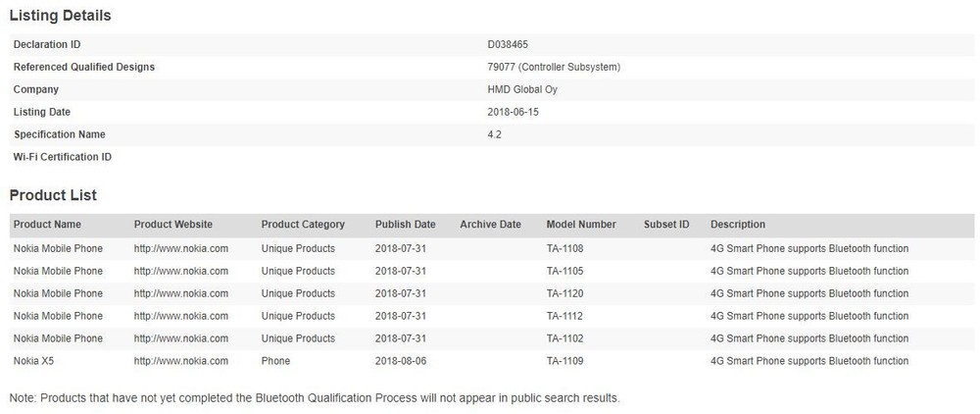Click the Product Category column header

click(303, 225)
